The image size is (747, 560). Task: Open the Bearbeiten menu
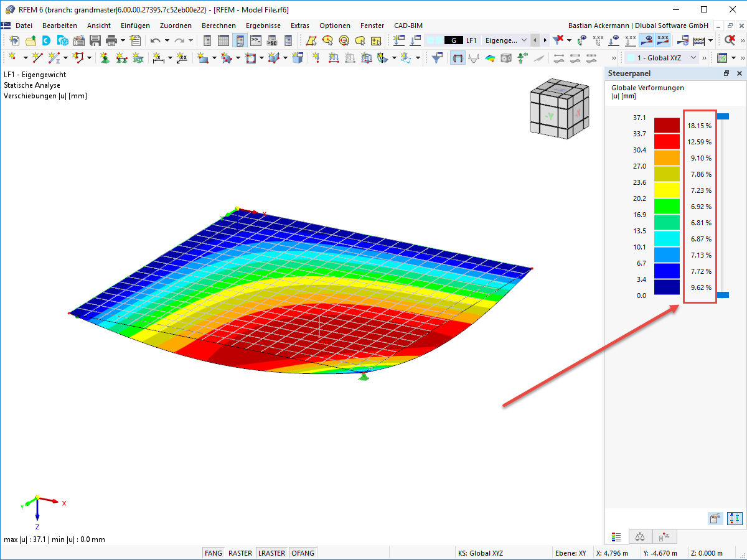click(60, 26)
